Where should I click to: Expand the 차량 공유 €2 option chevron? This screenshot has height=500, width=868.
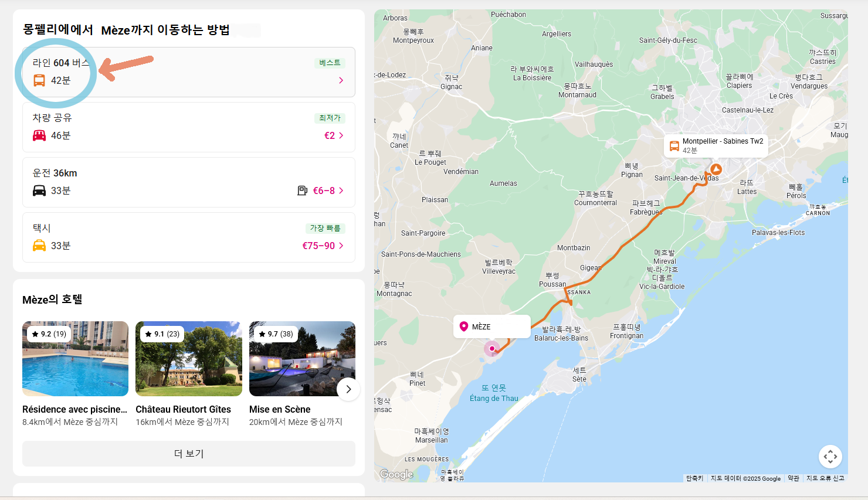(x=341, y=135)
